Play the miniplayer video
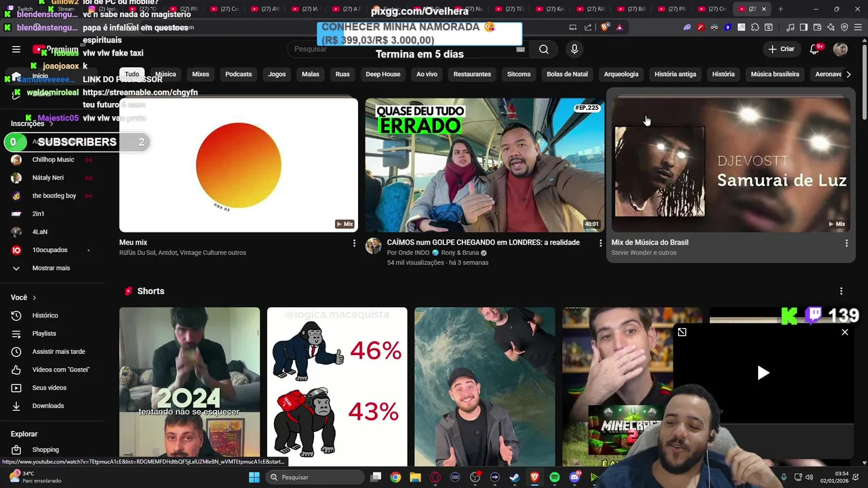This screenshot has width=868, height=488. (x=763, y=373)
